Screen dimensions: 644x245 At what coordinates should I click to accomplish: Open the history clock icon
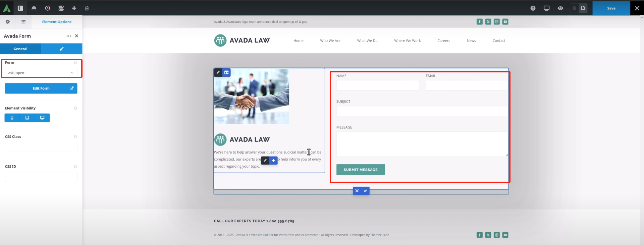[48, 8]
